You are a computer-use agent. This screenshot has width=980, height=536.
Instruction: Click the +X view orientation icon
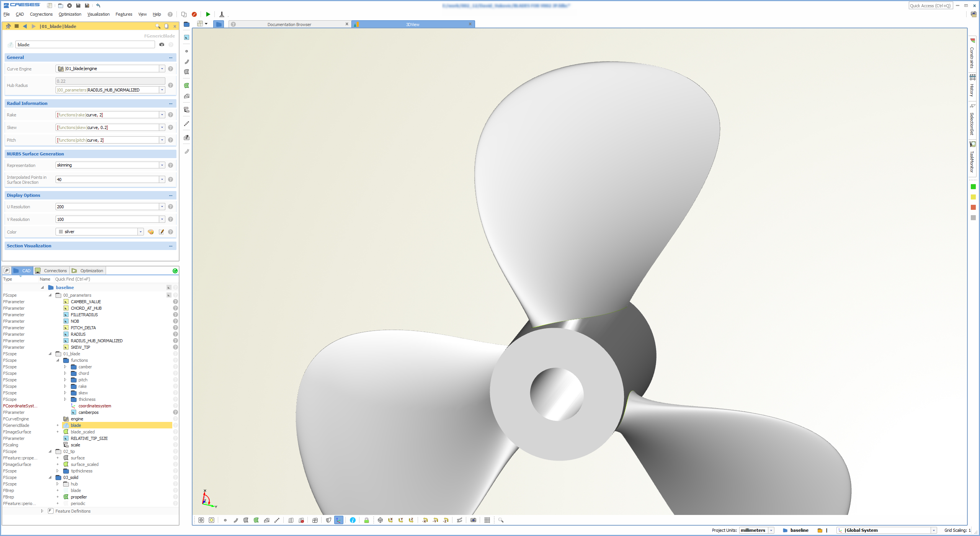(x=390, y=520)
